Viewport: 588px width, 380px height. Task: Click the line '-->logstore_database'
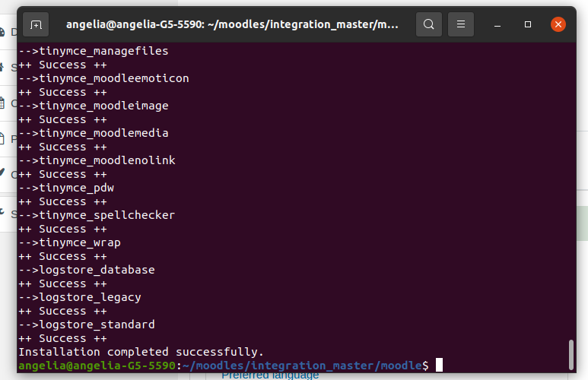click(x=87, y=270)
